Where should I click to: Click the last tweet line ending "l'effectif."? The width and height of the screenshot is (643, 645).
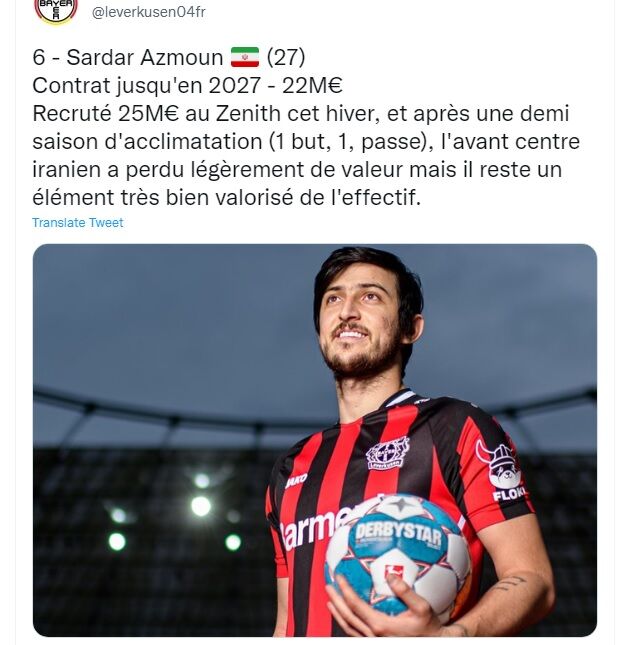pyautogui.click(x=227, y=197)
